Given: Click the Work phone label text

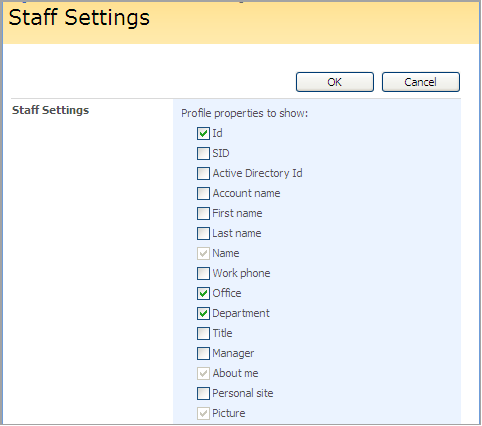Looking at the screenshot, I should (241, 273).
